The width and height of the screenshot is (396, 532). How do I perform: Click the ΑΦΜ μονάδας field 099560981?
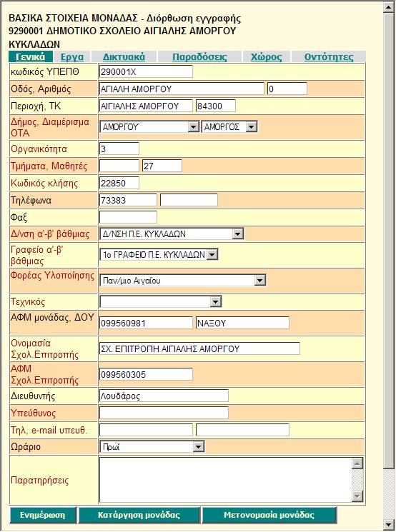(146, 323)
